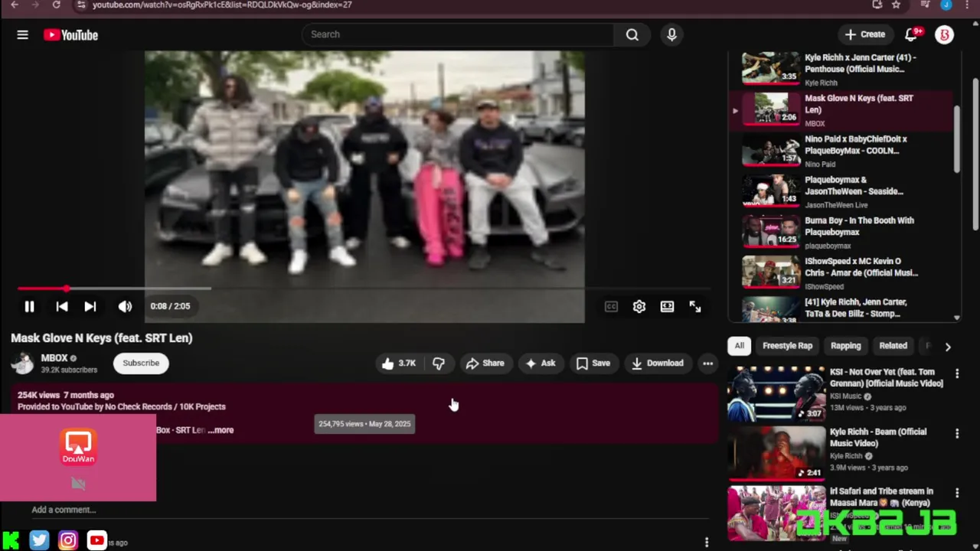Open the MBOX channel avatar

coord(23,364)
